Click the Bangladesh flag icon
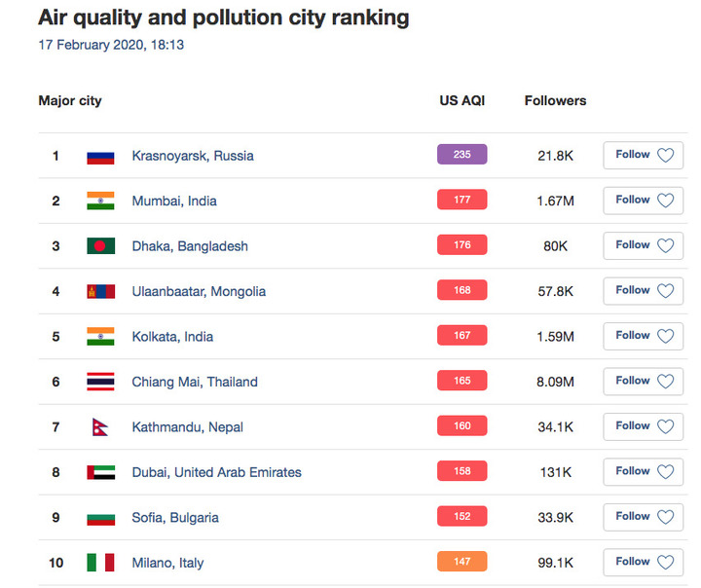Image resolution: width=701 pixels, height=588 pixels. point(100,246)
